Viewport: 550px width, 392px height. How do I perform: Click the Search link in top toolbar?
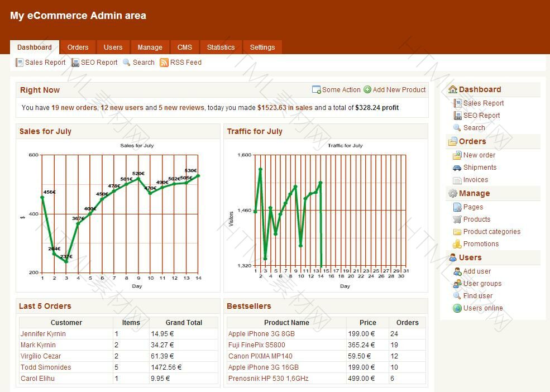[144, 63]
